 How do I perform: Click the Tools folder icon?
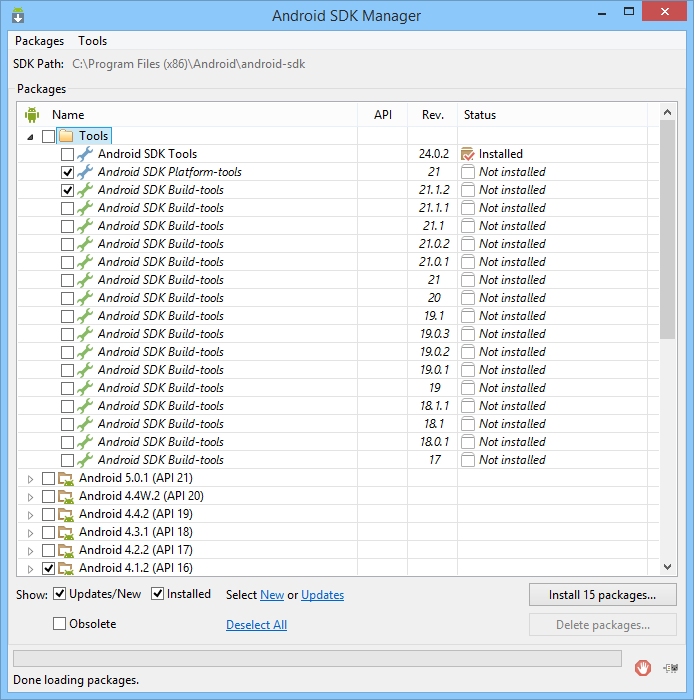66,136
